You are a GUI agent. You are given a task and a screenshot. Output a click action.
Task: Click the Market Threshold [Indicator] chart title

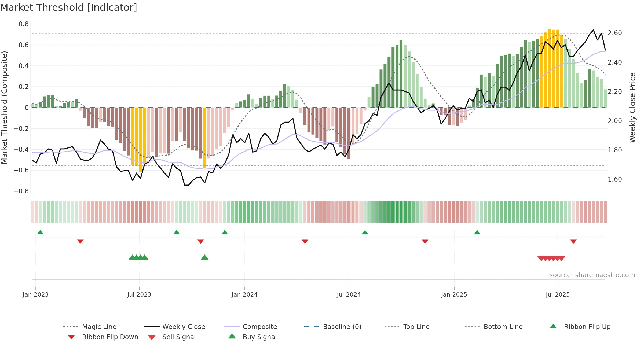pyautogui.click(x=69, y=8)
